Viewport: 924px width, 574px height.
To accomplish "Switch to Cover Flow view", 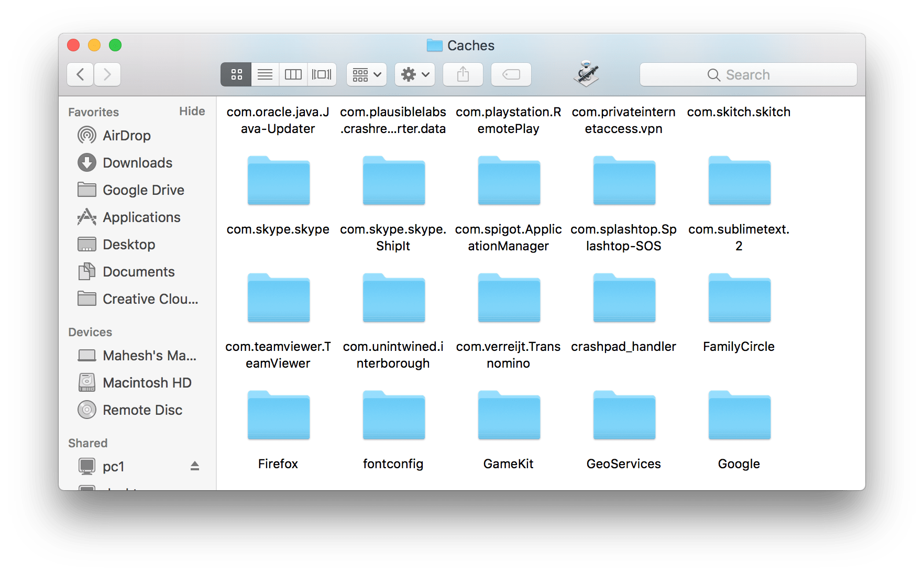I will pyautogui.click(x=322, y=74).
